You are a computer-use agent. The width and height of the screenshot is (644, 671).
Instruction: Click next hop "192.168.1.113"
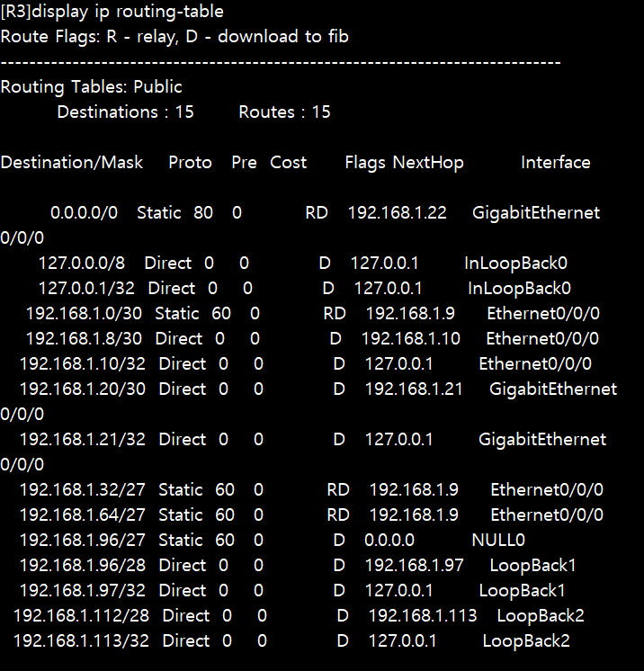(x=423, y=616)
